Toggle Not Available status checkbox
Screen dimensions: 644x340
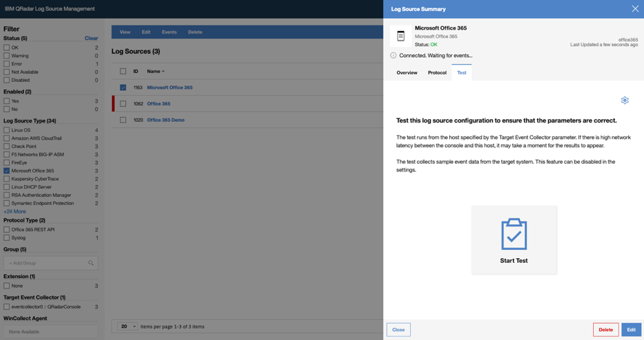(7, 72)
